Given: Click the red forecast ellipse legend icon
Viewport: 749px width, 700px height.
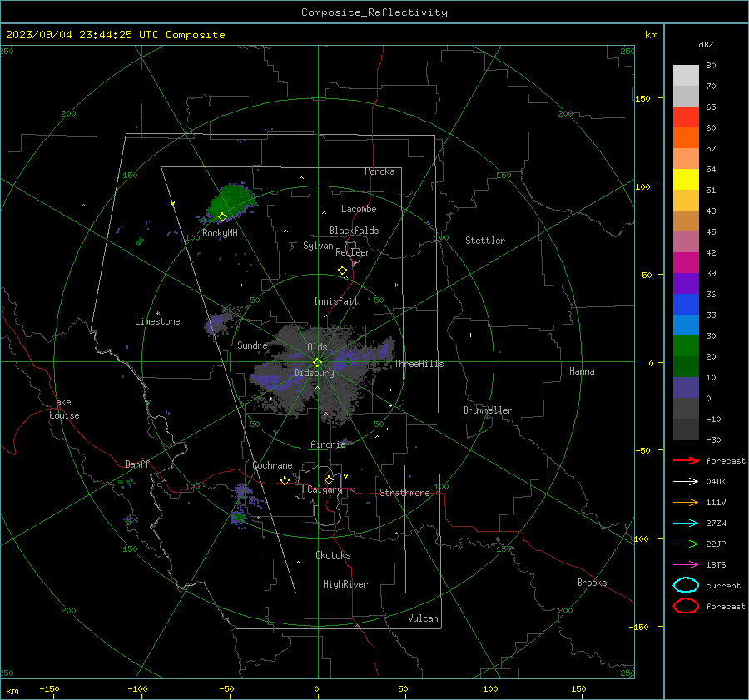Looking at the screenshot, I should click(x=686, y=606).
